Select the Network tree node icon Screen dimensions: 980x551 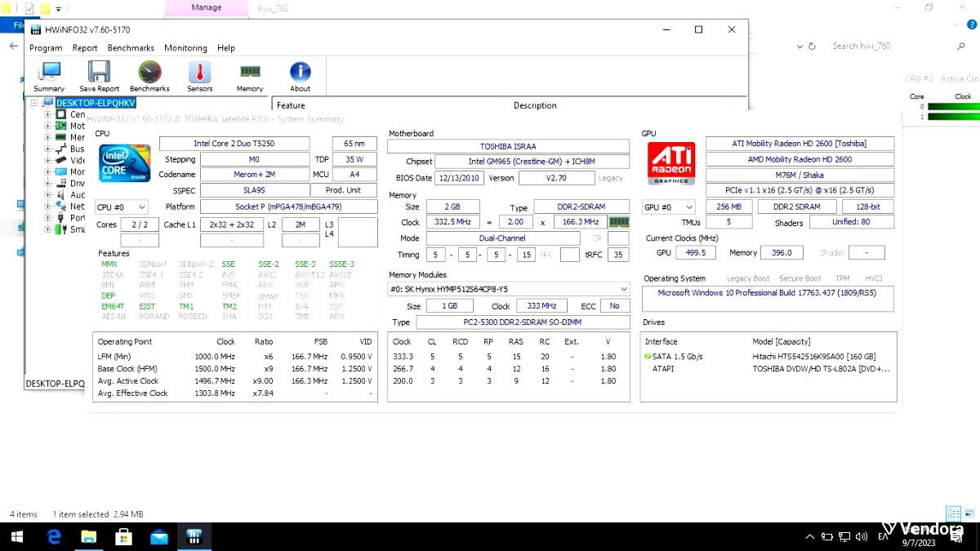pos(60,207)
